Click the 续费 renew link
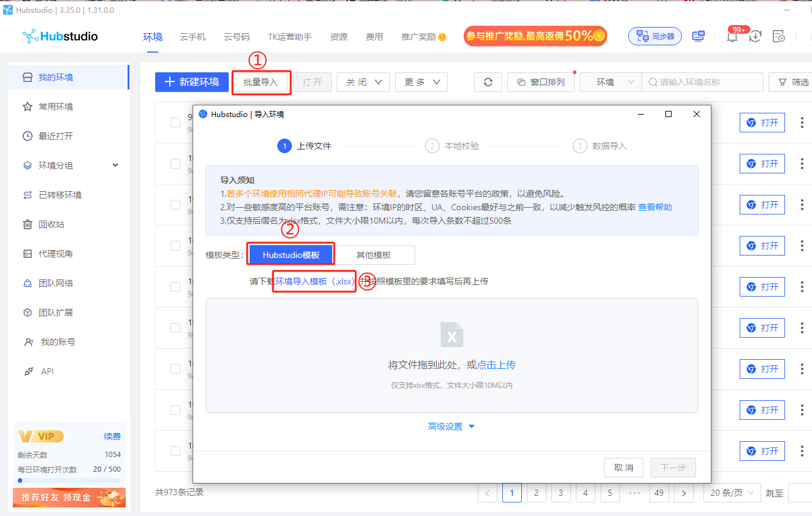This screenshot has width=812, height=516. [112, 436]
